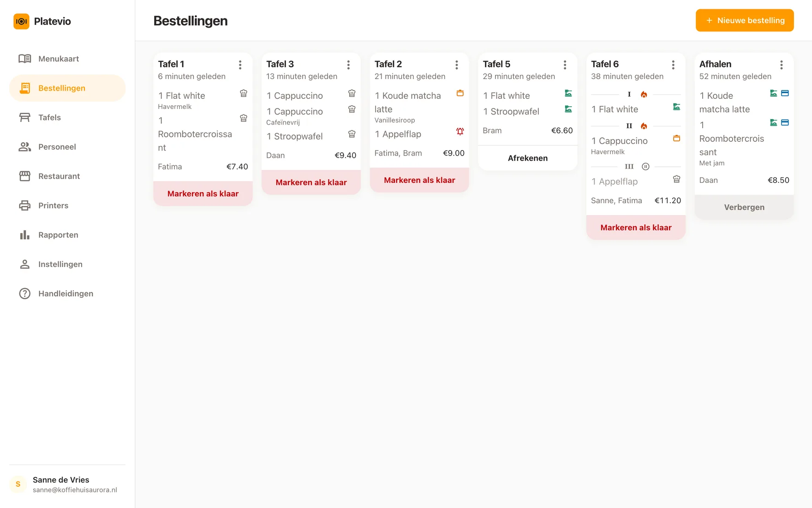Image resolution: width=812 pixels, height=508 pixels.
Task: Click the green served icon for Afhalen Roombotercroissant
Action: [x=774, y=123]
